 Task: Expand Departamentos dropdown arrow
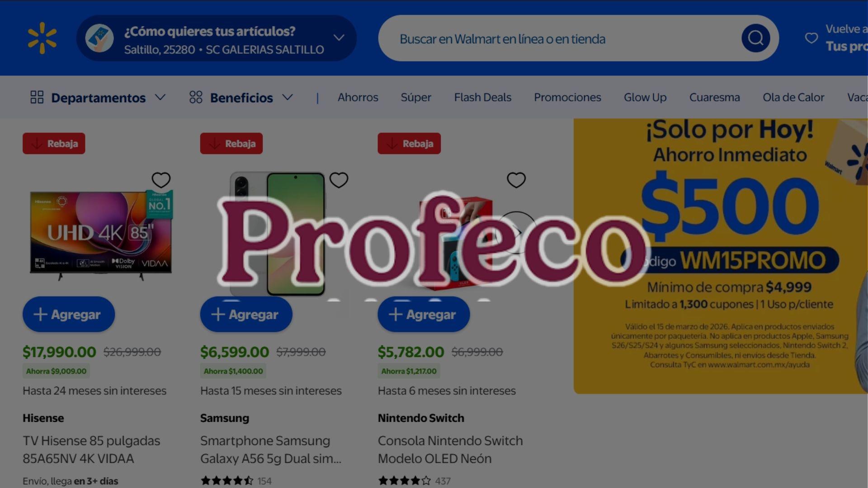[x=160, y=97]
